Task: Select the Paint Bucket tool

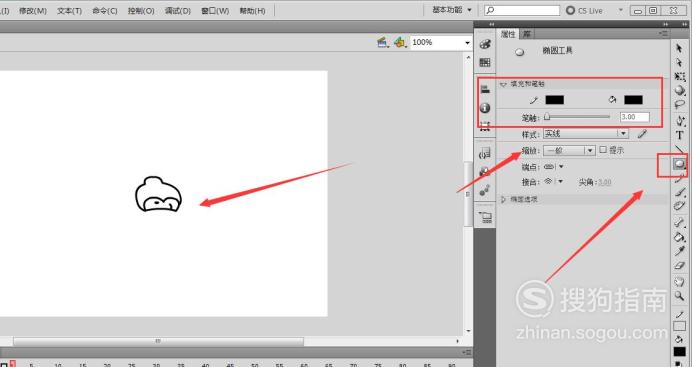Action: [x=680, y=237]
